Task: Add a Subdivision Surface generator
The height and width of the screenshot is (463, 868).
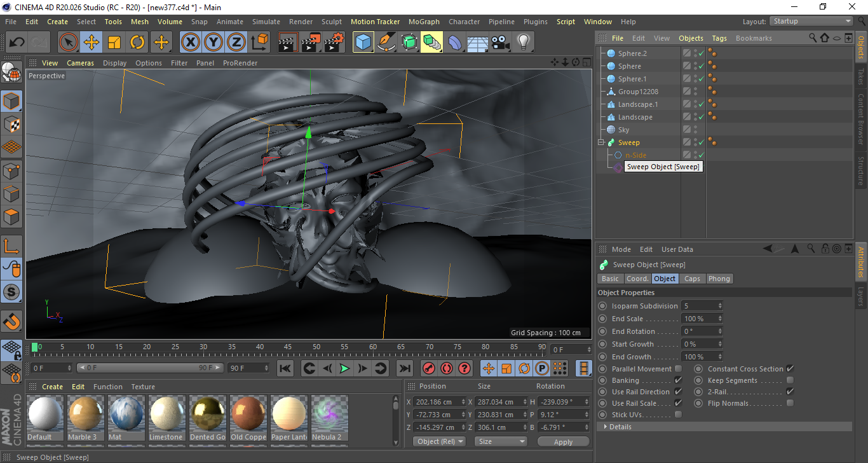Action: pos(409,43)
